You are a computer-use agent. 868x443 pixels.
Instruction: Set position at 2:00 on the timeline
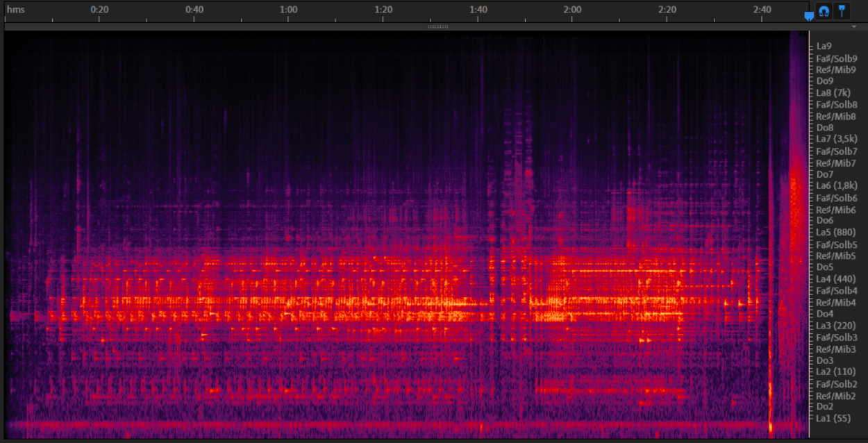[x=572, y=10]
